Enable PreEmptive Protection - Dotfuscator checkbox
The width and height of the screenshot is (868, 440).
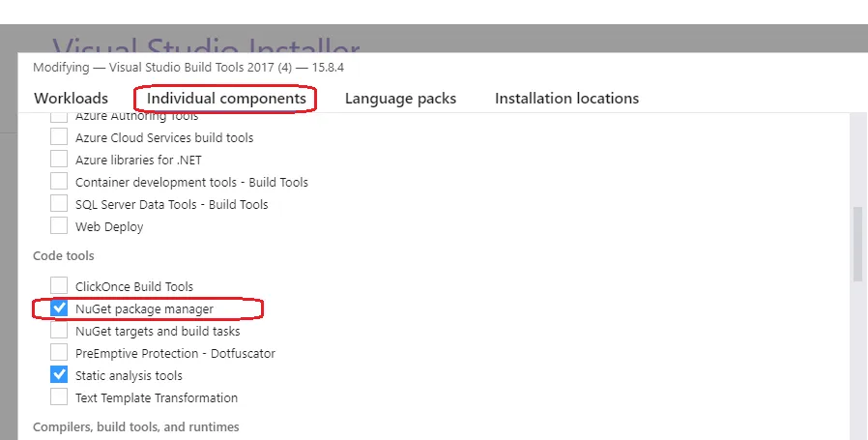(x=59, y=353)
